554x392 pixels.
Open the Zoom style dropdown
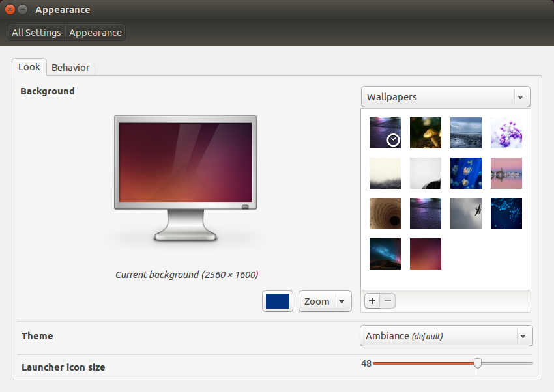(325, 301)
